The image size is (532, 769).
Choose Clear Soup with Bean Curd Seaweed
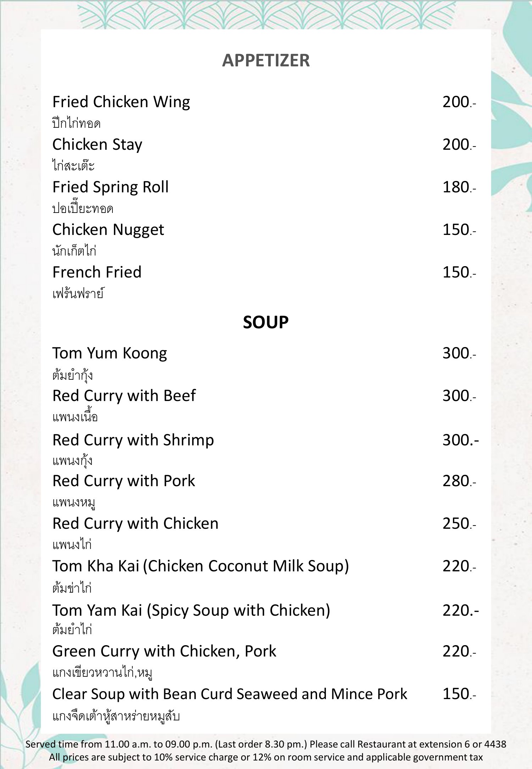pos(229,694)
